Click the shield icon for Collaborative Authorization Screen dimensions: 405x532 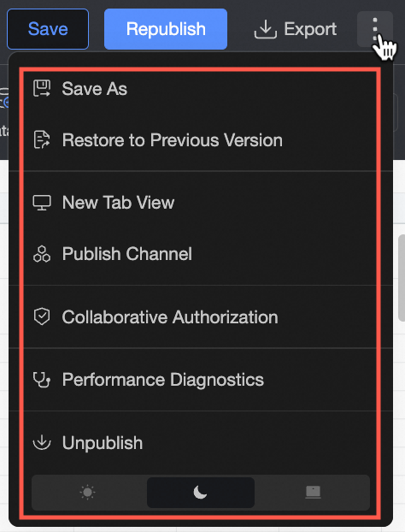[42, 317]
